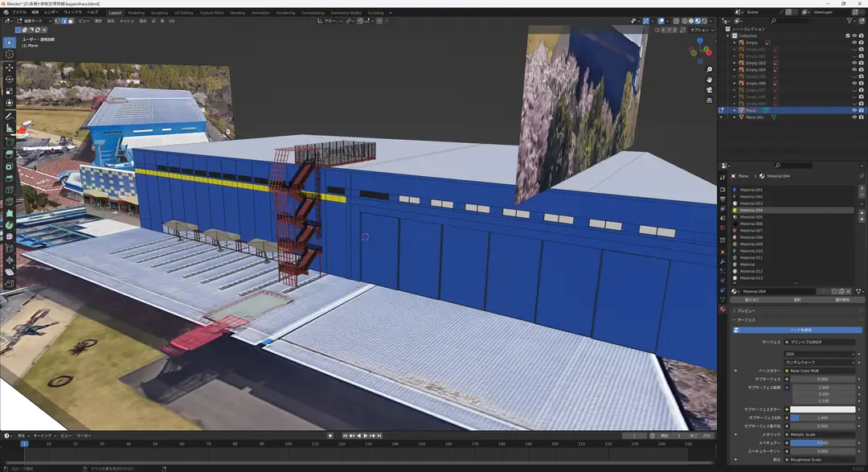Select the Transform tool in left toolbar
Screen dimensions: 868x472
point(10,102)
